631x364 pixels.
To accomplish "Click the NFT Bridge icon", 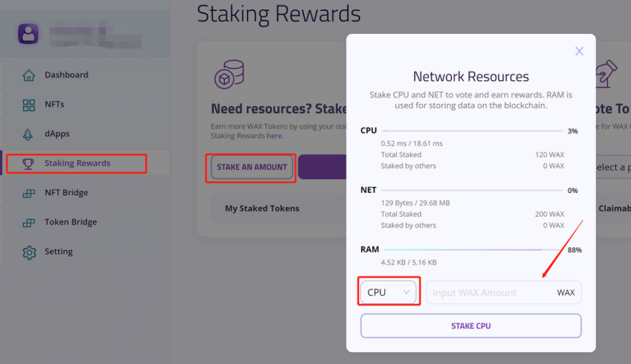I will click(x=29, y=193).
